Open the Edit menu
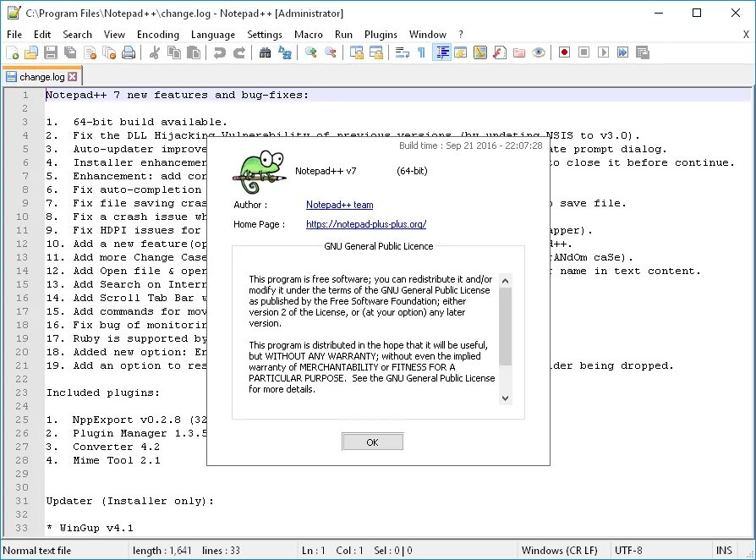Screen dimensions: 756x560 (x=42, y=34)
